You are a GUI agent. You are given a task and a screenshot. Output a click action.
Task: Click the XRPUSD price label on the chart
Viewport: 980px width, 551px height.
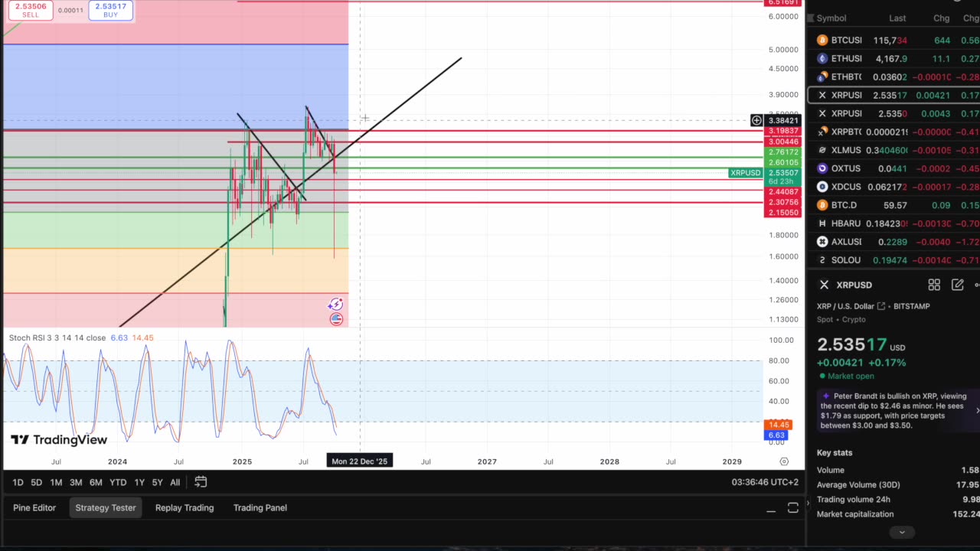(x=746, y=173)
